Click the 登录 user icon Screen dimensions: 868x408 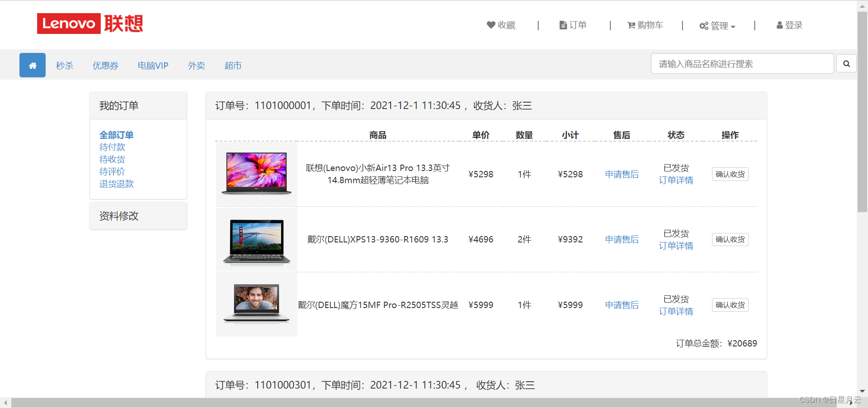[779, 25]
